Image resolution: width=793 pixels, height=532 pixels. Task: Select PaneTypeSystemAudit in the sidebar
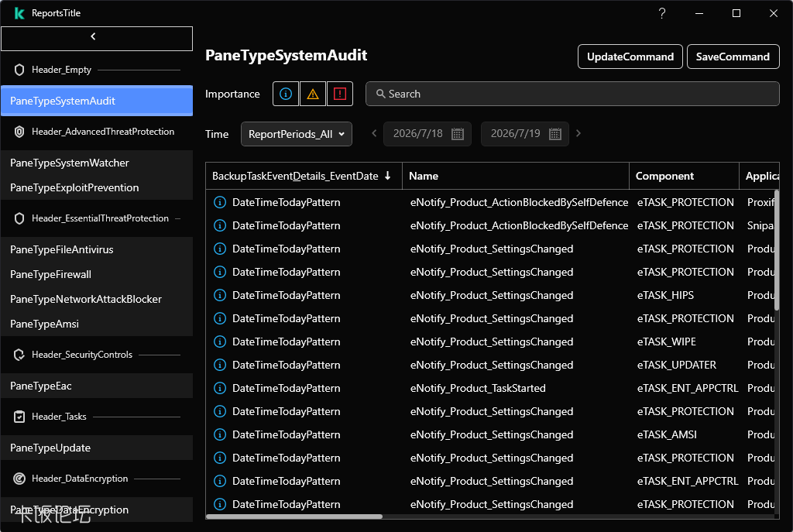97,101
